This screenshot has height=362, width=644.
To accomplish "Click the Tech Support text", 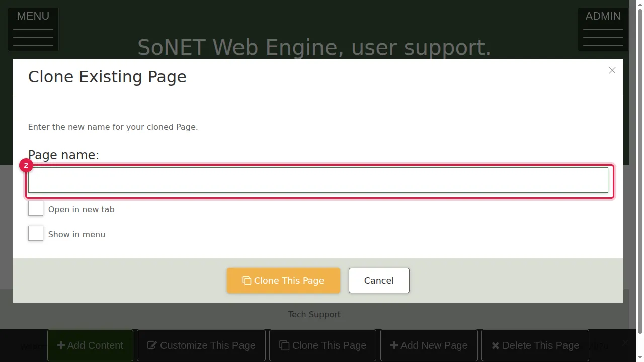I will coord(314,314).
